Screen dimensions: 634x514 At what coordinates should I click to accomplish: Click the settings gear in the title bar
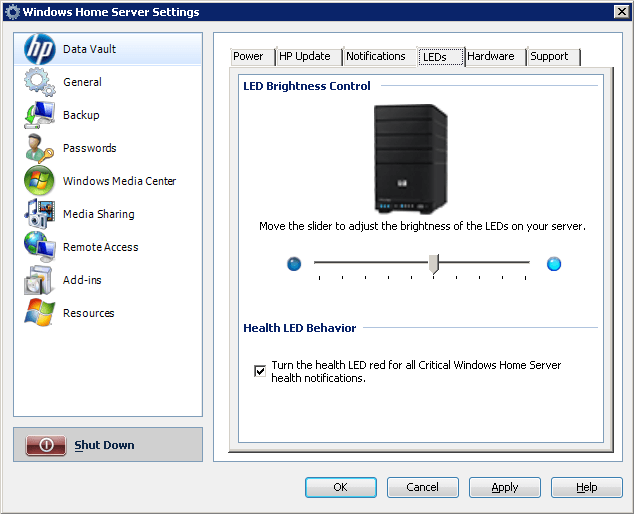coord(13,12)
